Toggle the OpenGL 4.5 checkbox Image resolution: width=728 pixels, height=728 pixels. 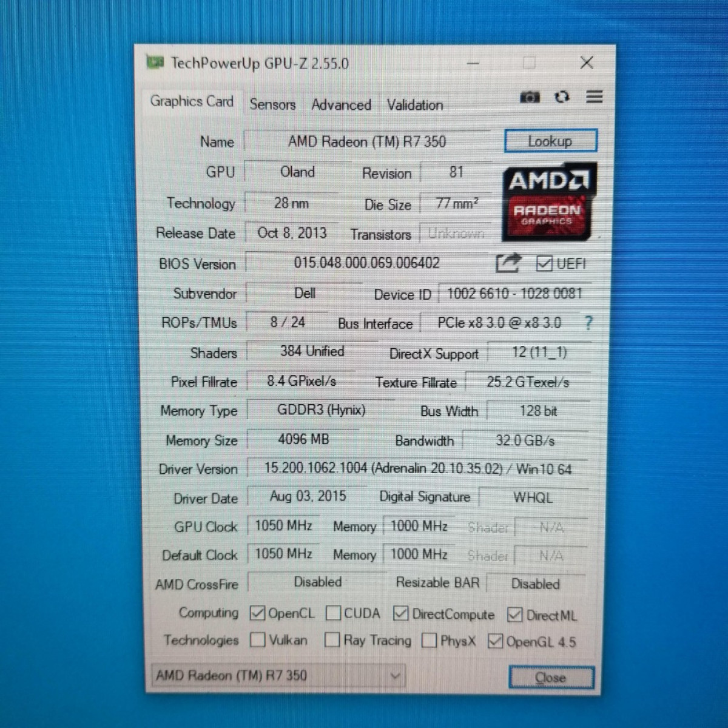pyautogui.click(x=495, y=641)
